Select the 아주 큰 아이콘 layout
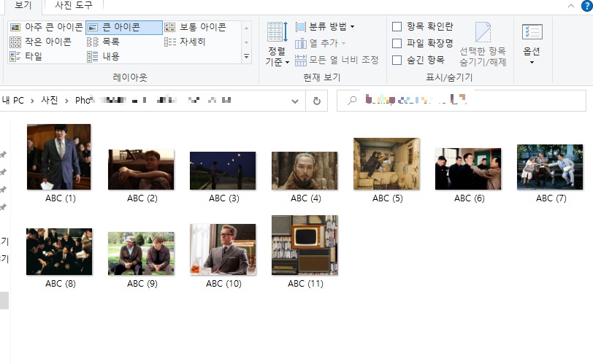This screenshot has height=364, width=593. click(x=46, y=27)
